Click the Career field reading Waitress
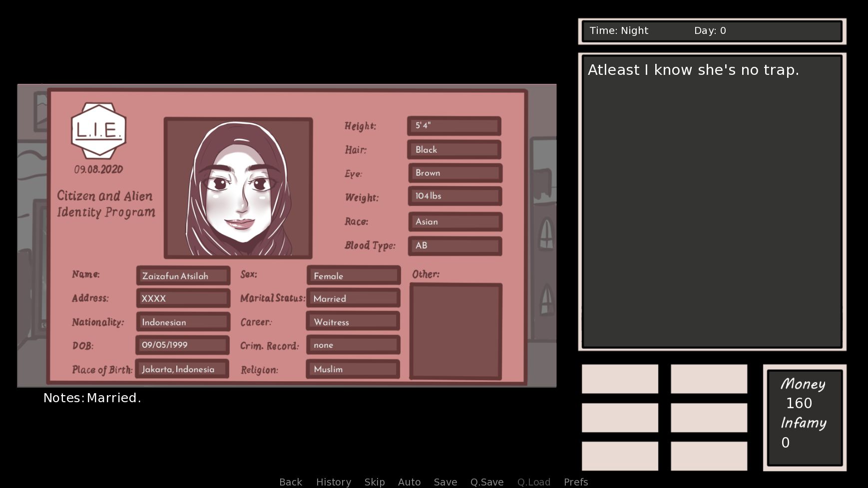The height and width of the screenshot is (488, 868). coord(353,322)
